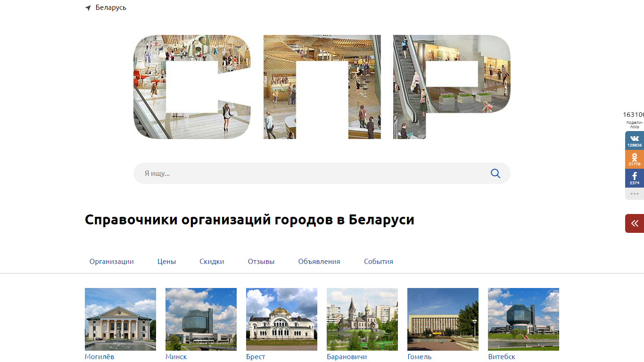Click the Витебск city thumbnail

(523, 319)
